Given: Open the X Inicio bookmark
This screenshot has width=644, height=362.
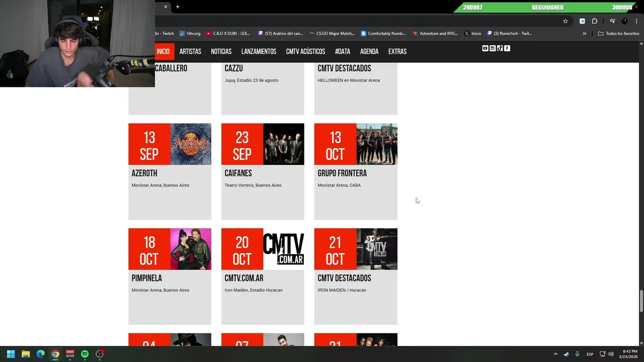Looking at the screenshot, I should [472, 34].
